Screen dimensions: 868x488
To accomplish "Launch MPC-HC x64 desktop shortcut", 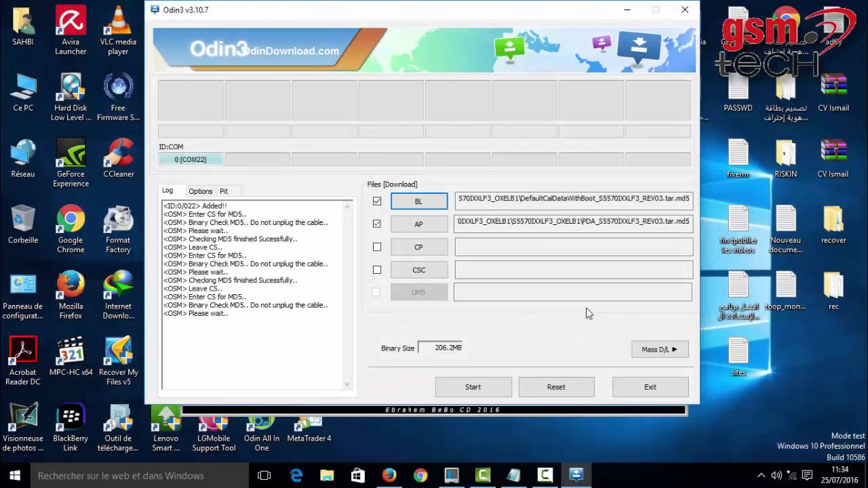I will point(71,357).
